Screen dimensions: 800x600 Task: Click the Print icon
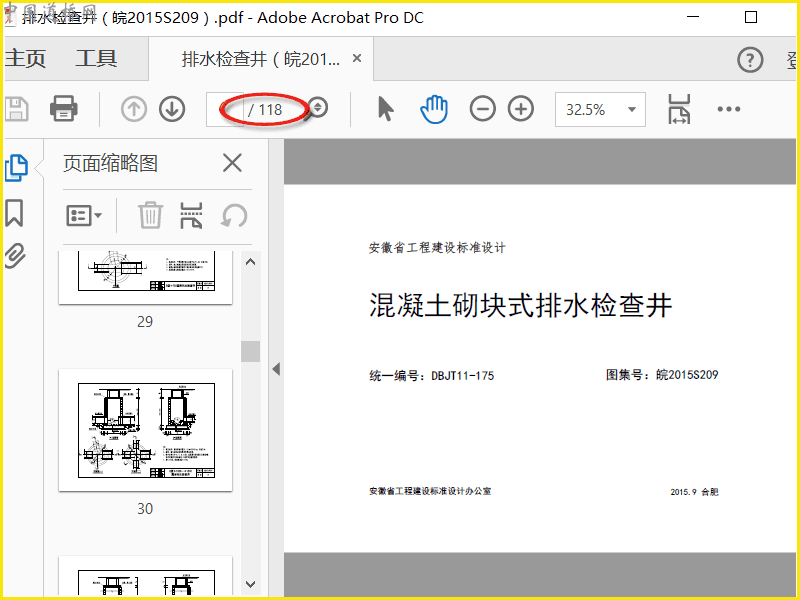click(64, 109)
